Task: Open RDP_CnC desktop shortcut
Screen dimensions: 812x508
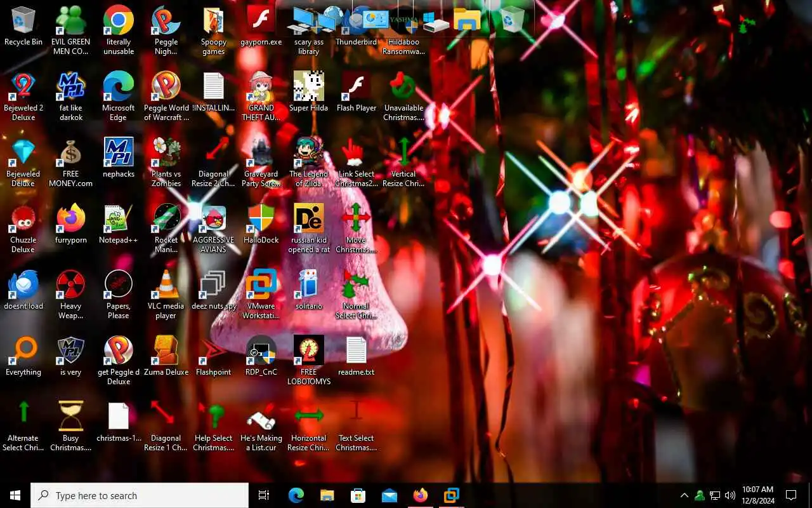Action: point(261,357)
